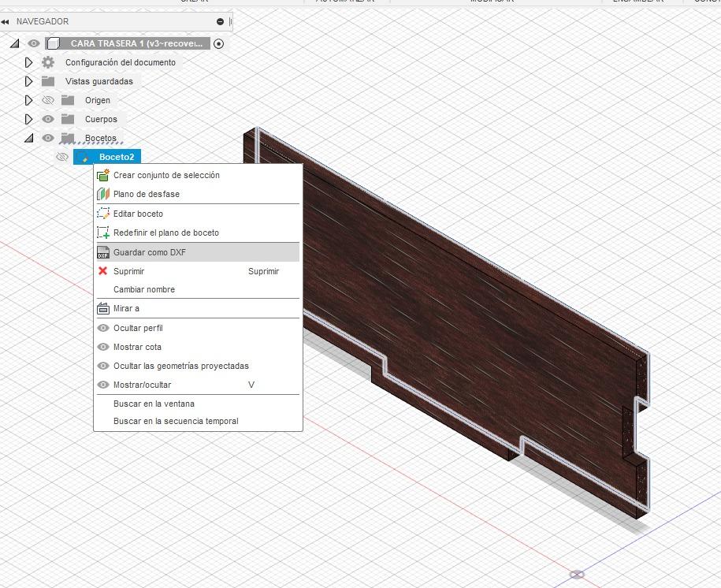Toggle Ocultar perfil option
721x588 pixels.
pos(198,328)
